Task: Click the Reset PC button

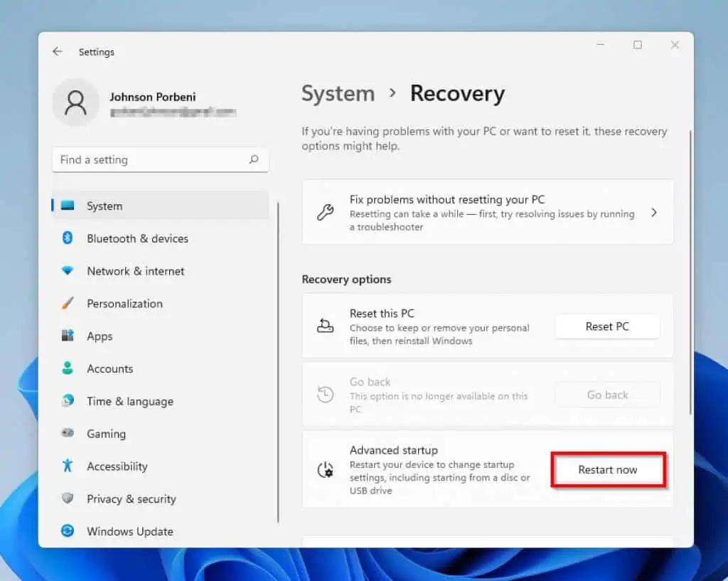Action: click(x=607, y=326)
